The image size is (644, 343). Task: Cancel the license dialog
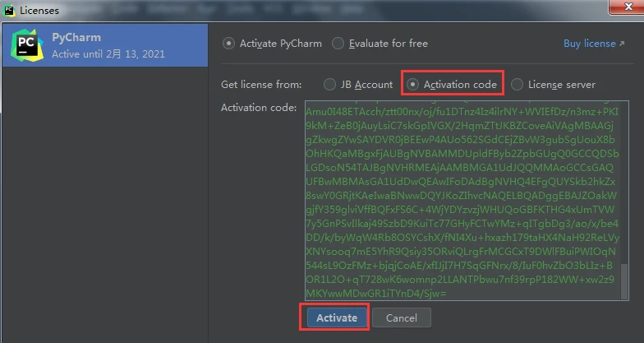pos(401,318)
